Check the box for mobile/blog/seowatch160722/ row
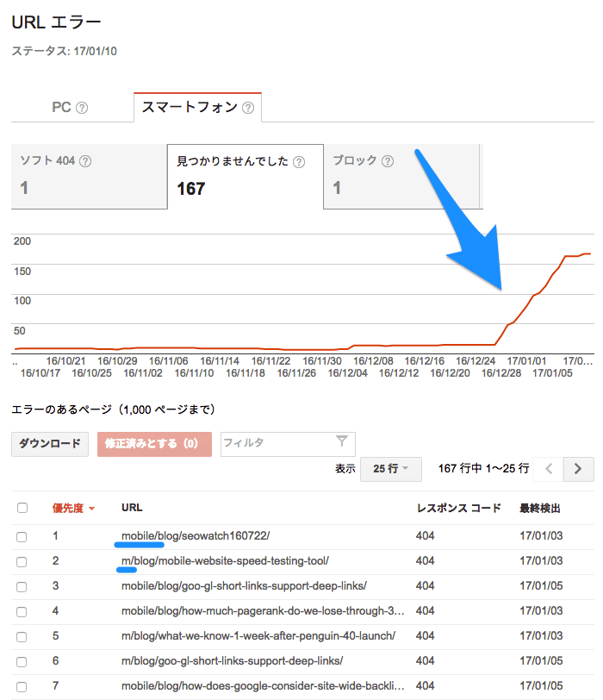 pyautogui.click(x=22, y=537)
